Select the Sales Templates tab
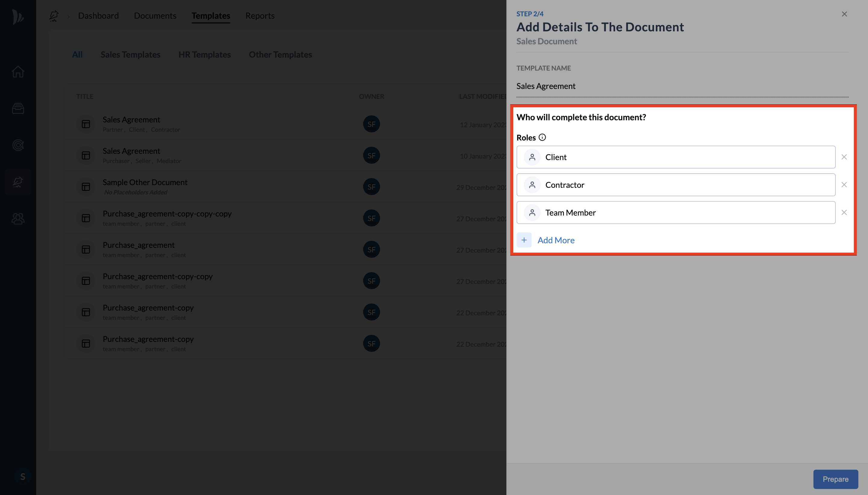868x495 pixels. click(130, 54)
